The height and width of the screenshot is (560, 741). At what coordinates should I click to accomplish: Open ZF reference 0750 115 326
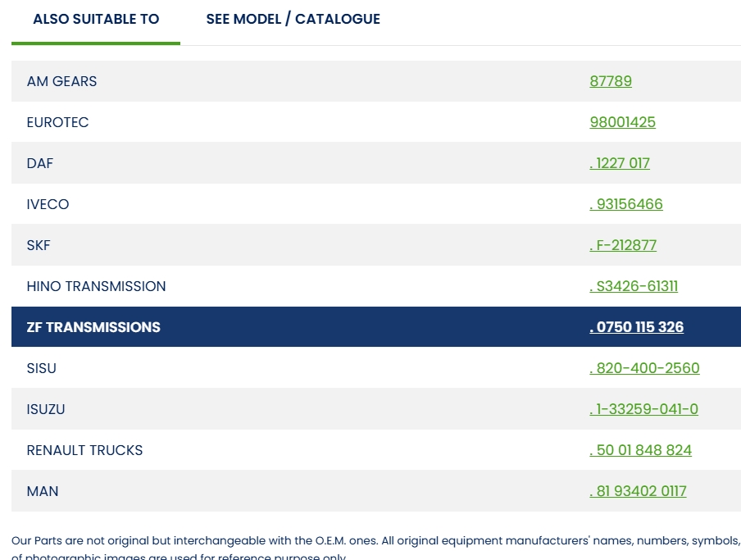coord(636,327)
